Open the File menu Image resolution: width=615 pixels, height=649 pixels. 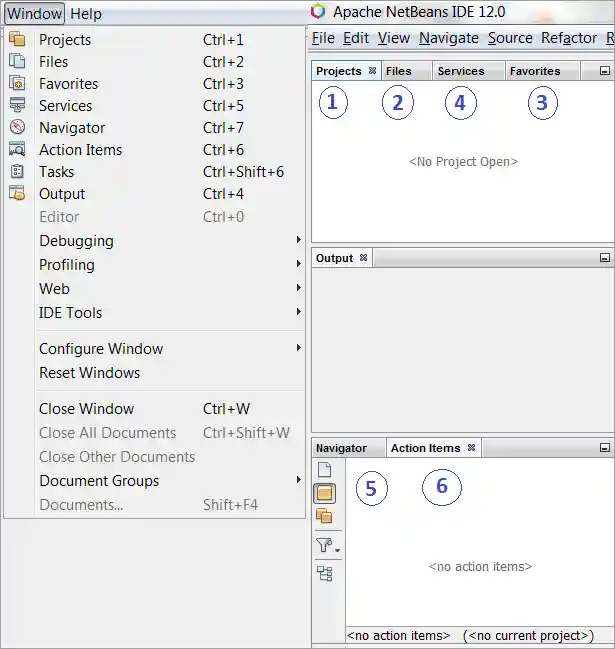pos(323,38)
